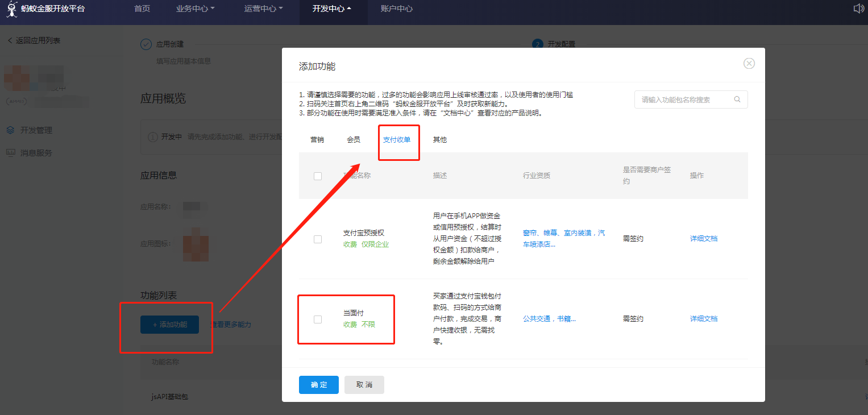Click industry link 窗帘、帷幕、室内装潢
Image resolution: width=868 pixels, height=415 pixels.
point(564,239)
